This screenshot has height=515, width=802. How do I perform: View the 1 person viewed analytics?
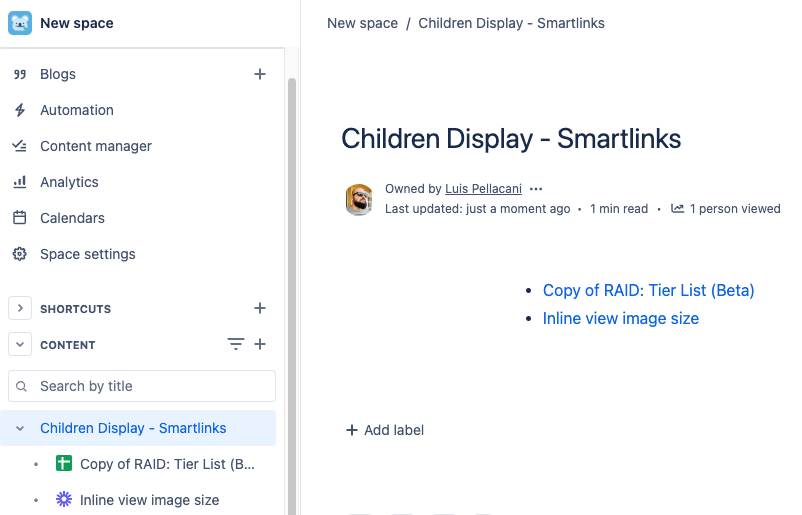click(734, 209)
